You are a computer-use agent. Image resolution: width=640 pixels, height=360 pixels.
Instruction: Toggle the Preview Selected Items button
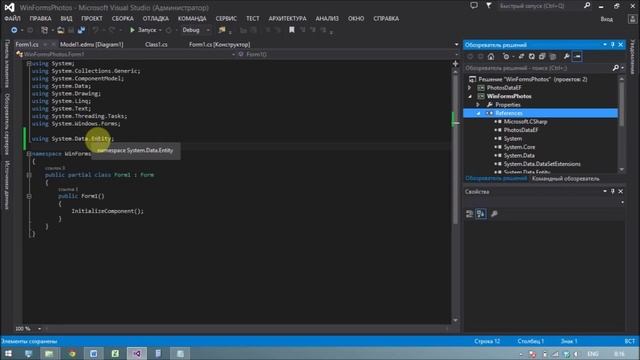click(577, 57)
